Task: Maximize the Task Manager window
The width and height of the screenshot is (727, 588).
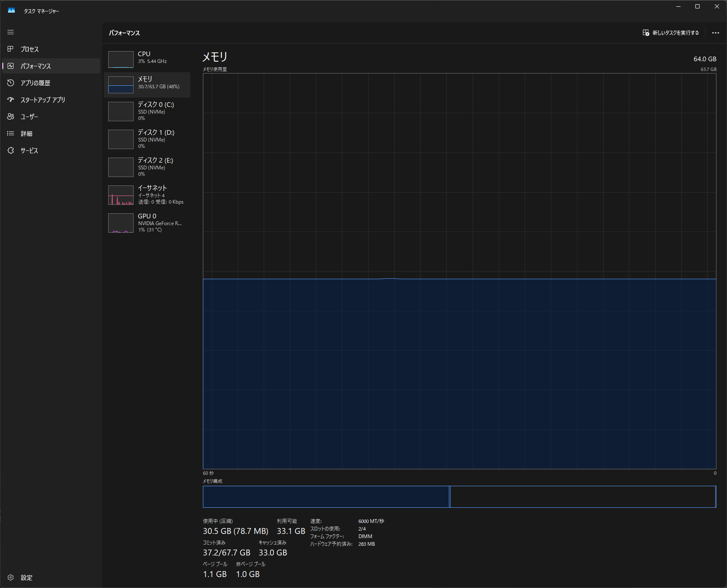Action: (x=697, y=6)
